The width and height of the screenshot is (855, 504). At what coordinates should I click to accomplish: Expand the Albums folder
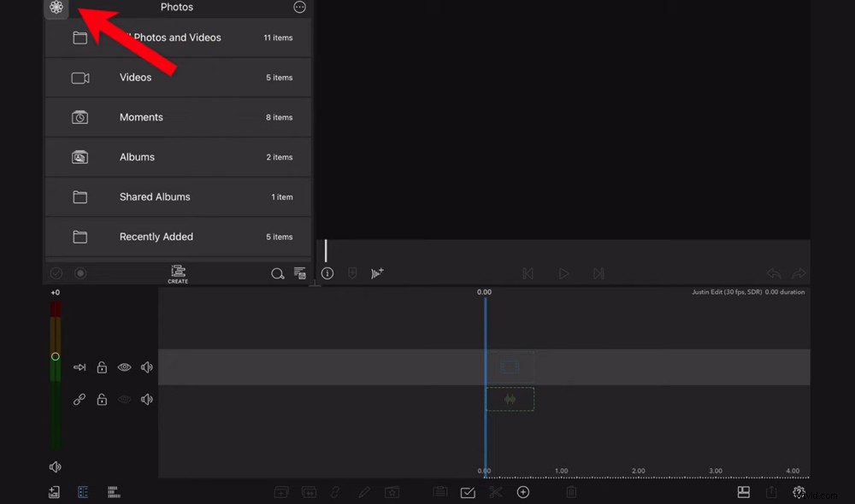[x=177, y=156]
